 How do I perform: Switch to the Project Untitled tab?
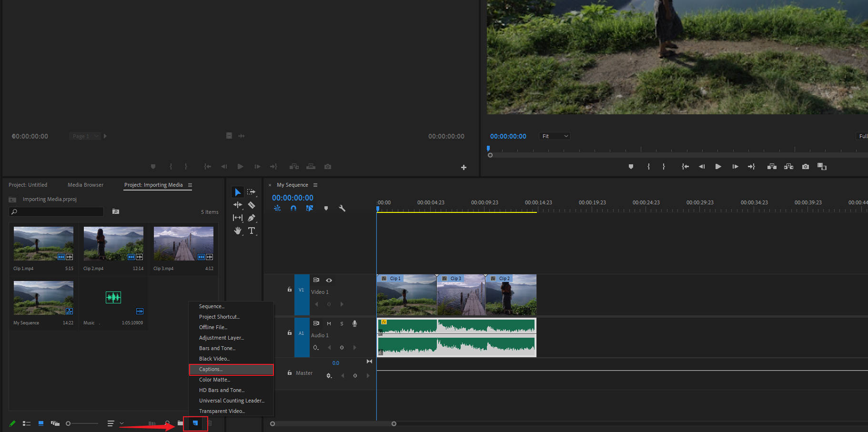click(28, 185)
